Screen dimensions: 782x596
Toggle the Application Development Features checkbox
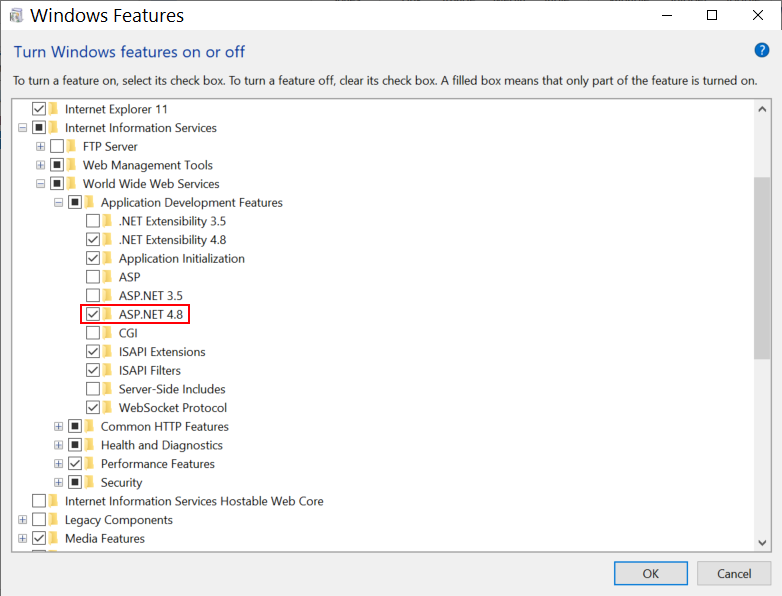pyautogui.click(x=75, y=202)
